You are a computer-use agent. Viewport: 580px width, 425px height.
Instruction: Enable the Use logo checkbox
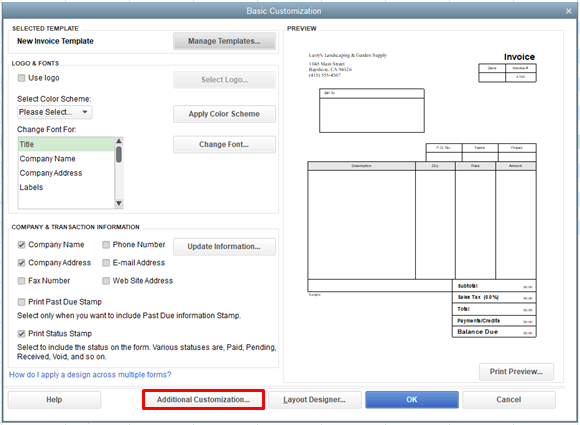(x=21, y=78)
